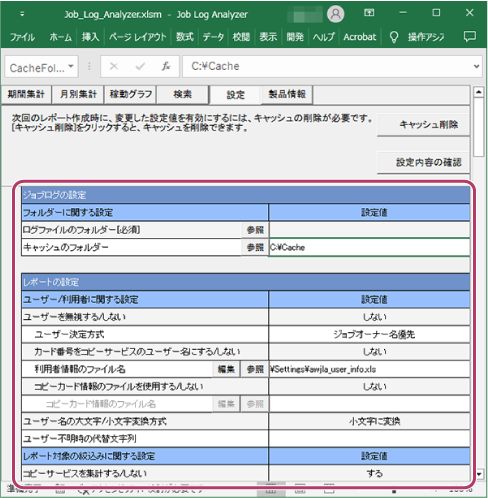Switch to the 稼動グラフ tab
The width and height of the screenshot is (488, 498).
pos(130,94)
